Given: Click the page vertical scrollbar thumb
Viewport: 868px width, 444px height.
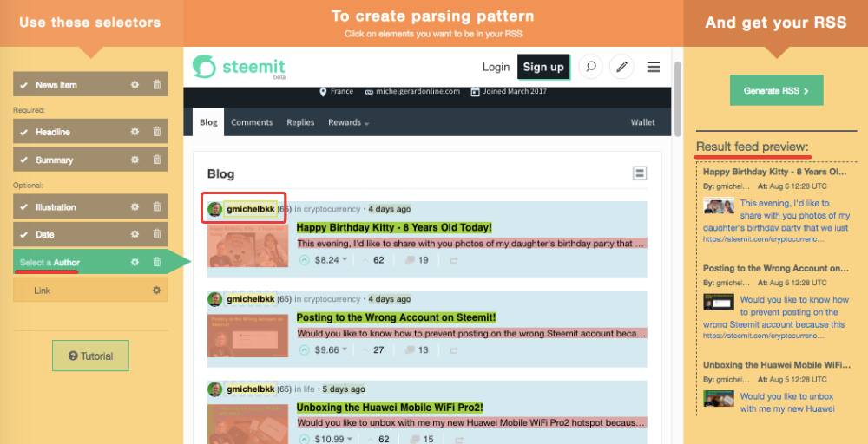Looking at the screenshot, I should pos(678,98).
